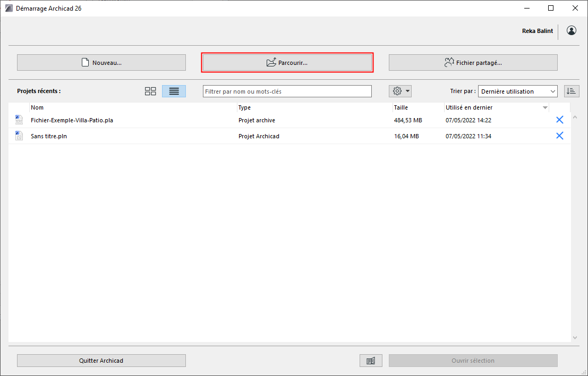Click the file icon of Fichier-Exemple-Villa-Patio.pla
The width and height of the screenshot is (588, 376).
click(x=19, y=120)
